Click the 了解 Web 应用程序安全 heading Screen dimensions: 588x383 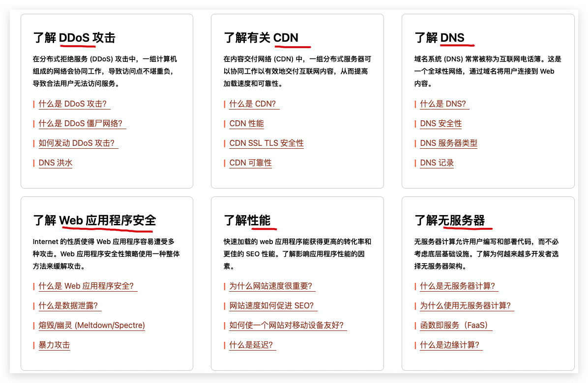tap(94, 220)
